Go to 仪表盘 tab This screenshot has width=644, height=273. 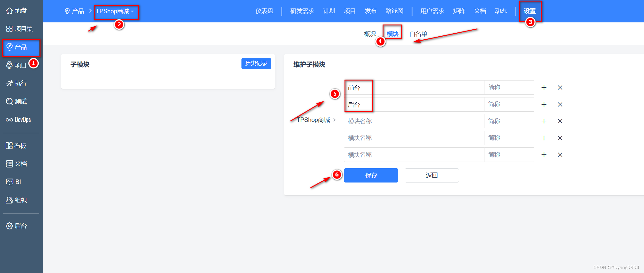click(x=264, y=11)
